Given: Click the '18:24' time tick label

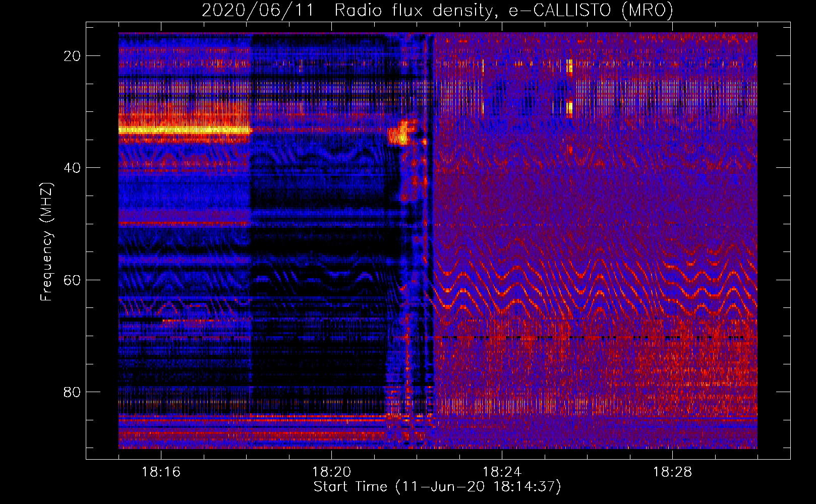Looking at the screenshot, I should click(x=502, y=472).
